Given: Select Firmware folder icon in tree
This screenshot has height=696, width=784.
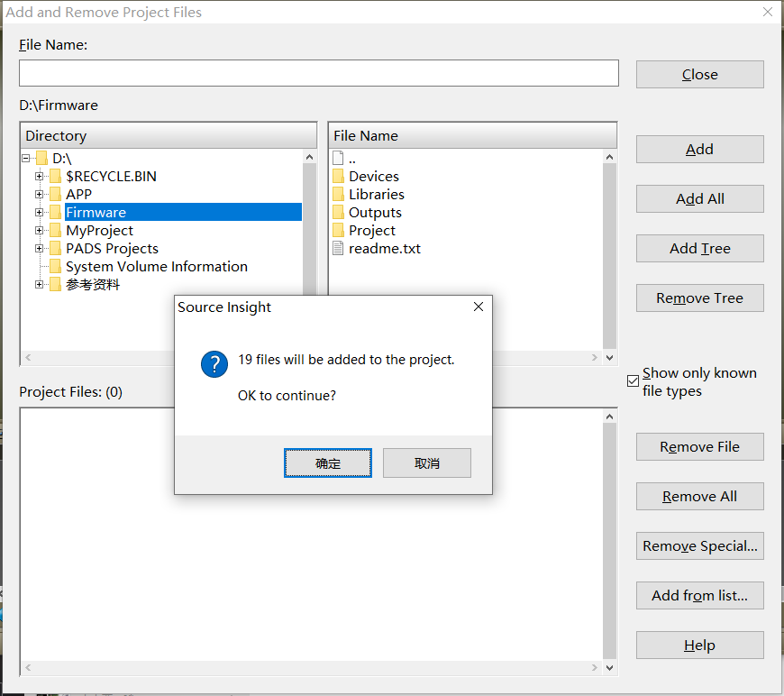Looking at the screenshot, I should [56, 212].
